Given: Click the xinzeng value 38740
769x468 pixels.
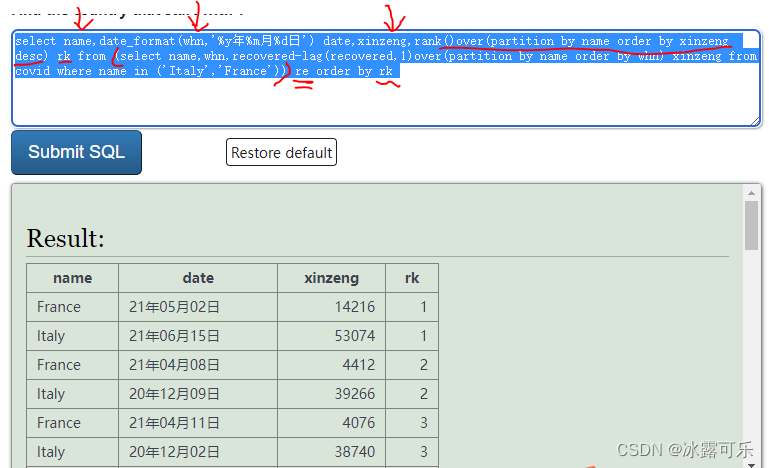Looking at the screenshot, I should [332, 452].
